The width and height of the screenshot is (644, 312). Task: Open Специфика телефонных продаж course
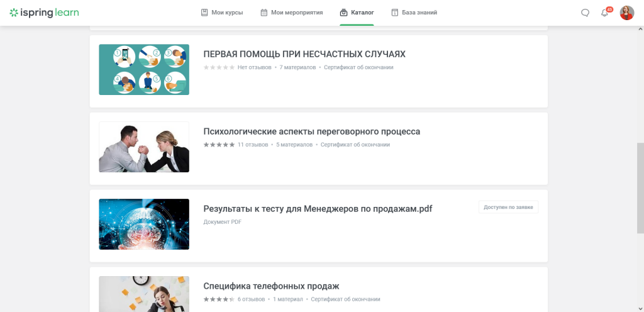pyautogui.click(x=271, y=286)
